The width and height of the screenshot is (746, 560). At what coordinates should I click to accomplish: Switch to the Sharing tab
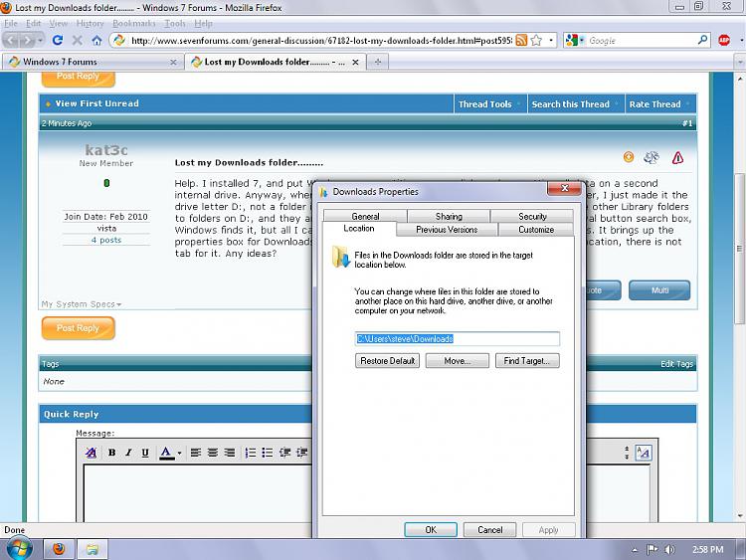click(449, 216)
